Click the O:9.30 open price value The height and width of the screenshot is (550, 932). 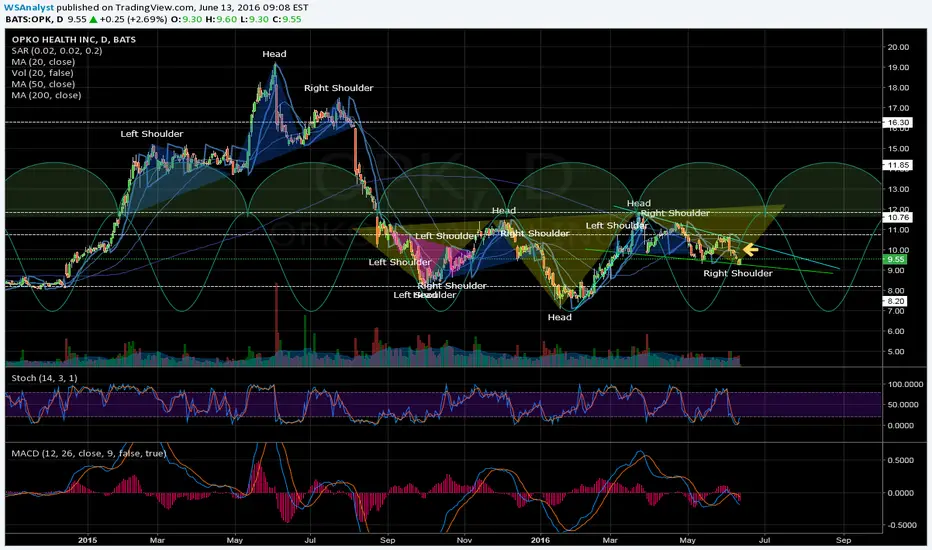[x=185, y=19]
